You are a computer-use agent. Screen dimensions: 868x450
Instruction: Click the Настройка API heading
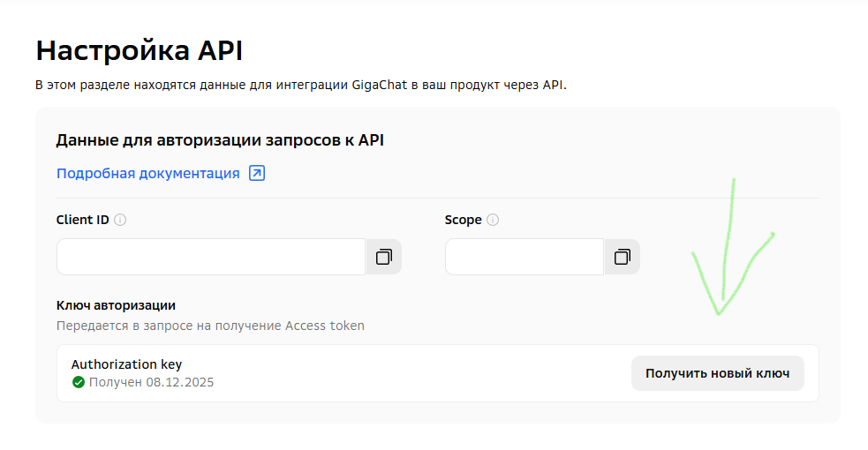tap(140, 51)
